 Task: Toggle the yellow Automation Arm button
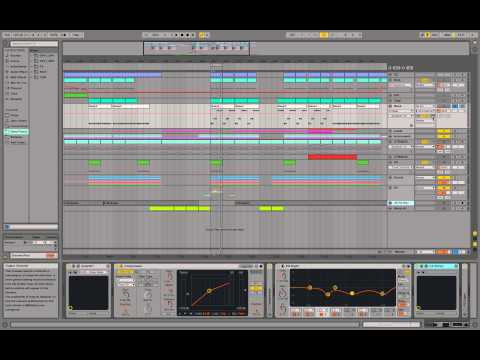click(202, 35)
